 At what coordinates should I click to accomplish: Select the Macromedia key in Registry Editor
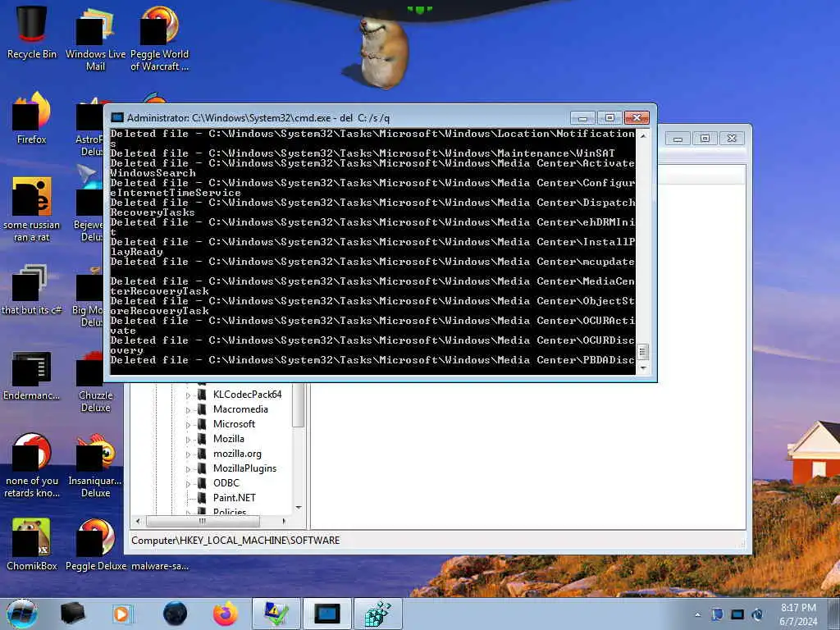[240, 409]
